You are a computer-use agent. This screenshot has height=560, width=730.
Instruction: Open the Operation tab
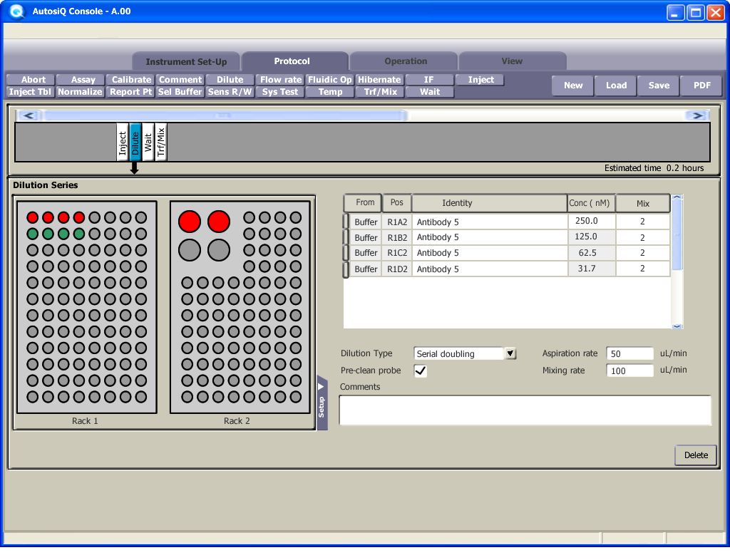(x=406, y=61)
